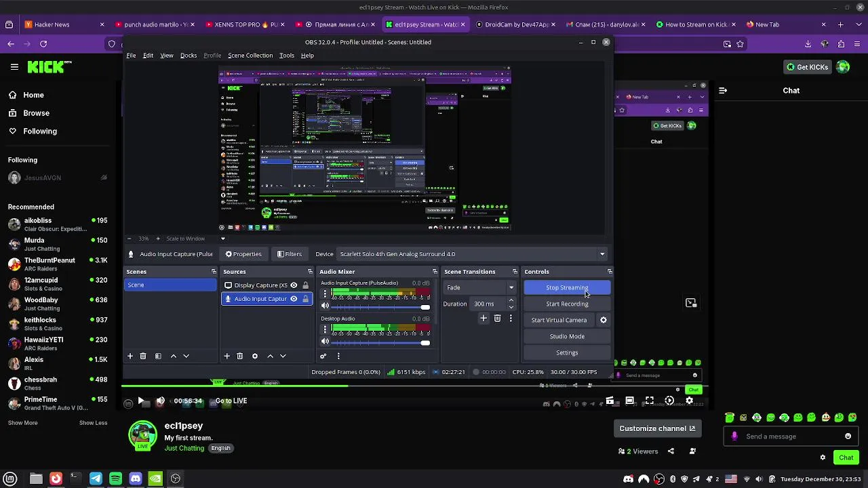Screen dimensions: 868x488
Task: Mute the Kick player volume
Action: [x=160, y=401]
